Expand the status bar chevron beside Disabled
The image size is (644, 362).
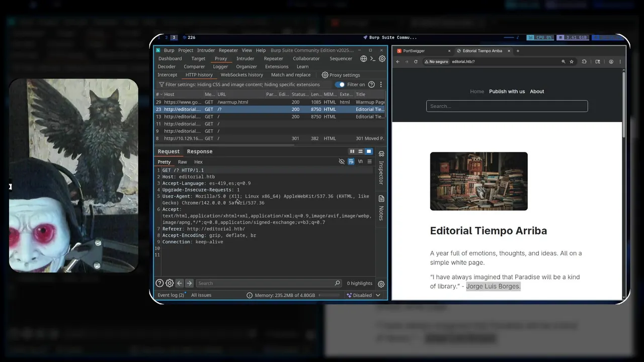378,295
